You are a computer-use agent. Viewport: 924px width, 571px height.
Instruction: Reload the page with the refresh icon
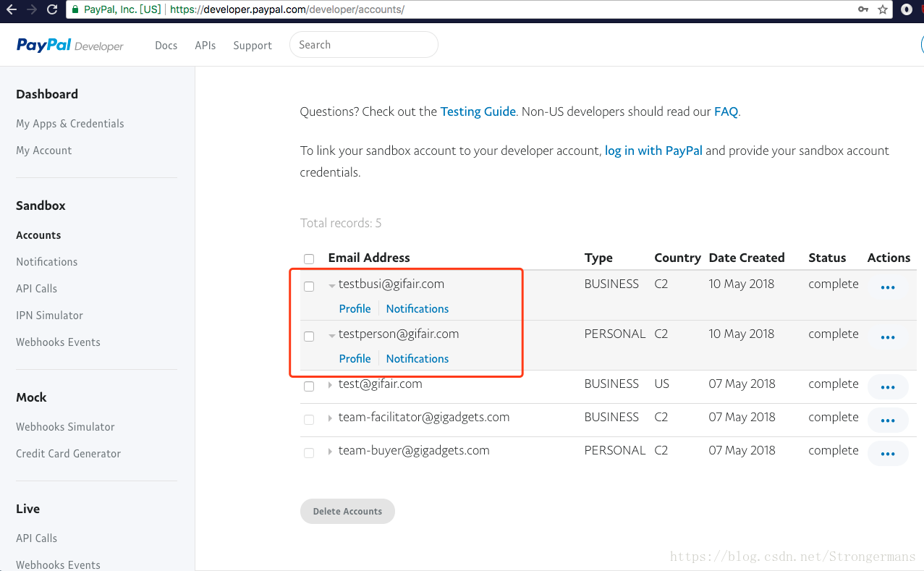[51, 9]
